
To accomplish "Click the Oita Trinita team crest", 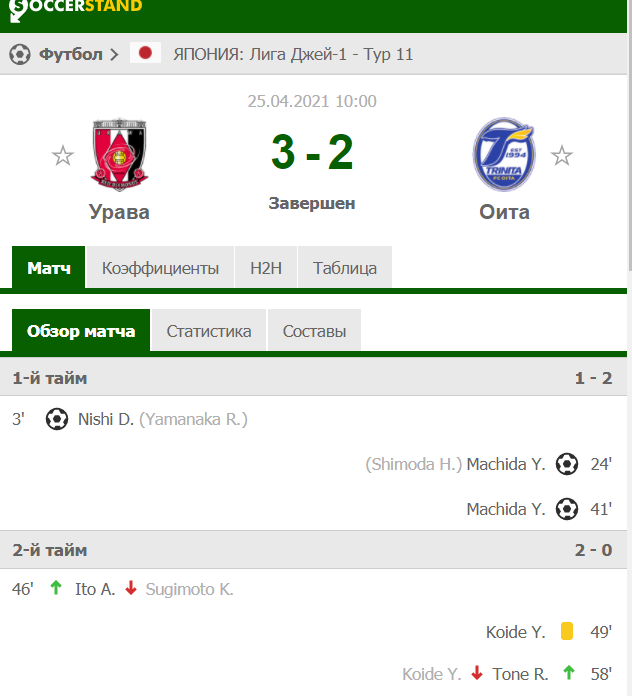I will 504,154.
